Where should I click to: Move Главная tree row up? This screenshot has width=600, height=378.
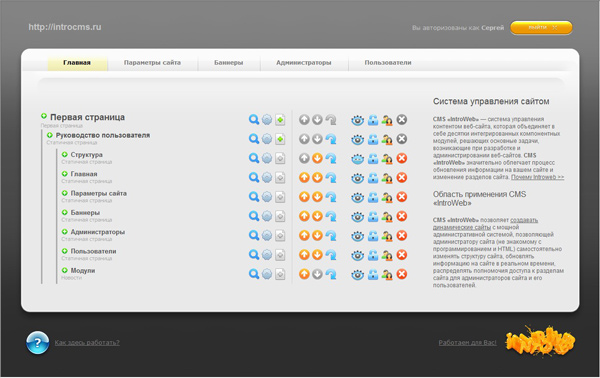[304, 178]
